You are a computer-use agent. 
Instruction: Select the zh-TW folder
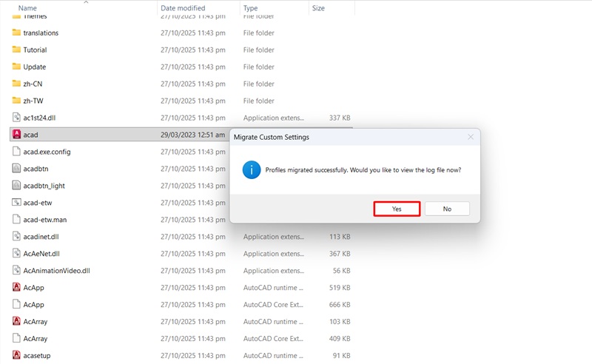33,101
